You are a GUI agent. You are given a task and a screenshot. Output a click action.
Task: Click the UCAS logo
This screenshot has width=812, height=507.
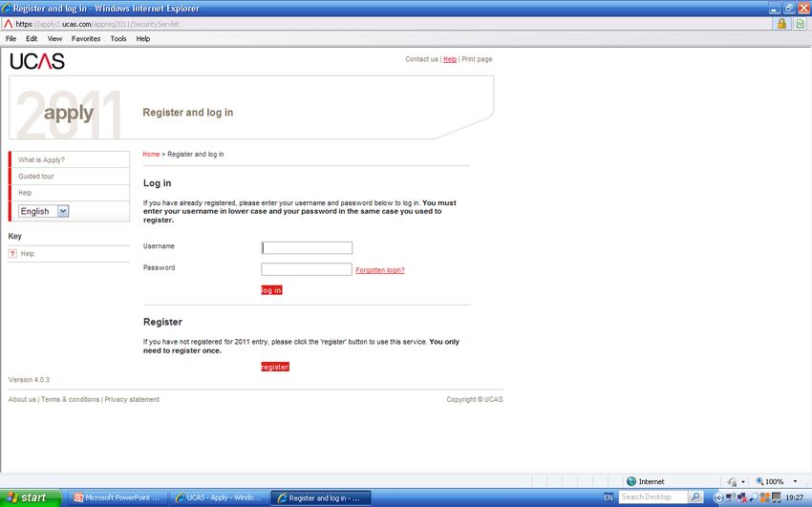[37, 61]
